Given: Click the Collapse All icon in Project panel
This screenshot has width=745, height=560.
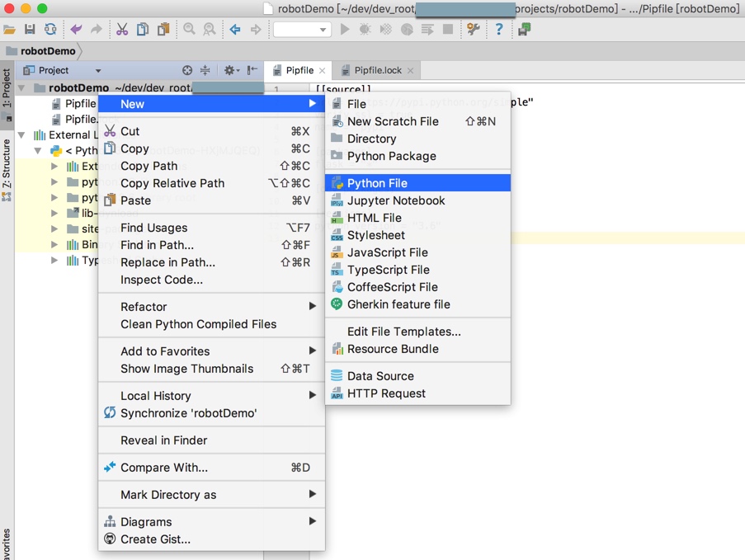Looking at the screenshot, I should coord(205,70).
